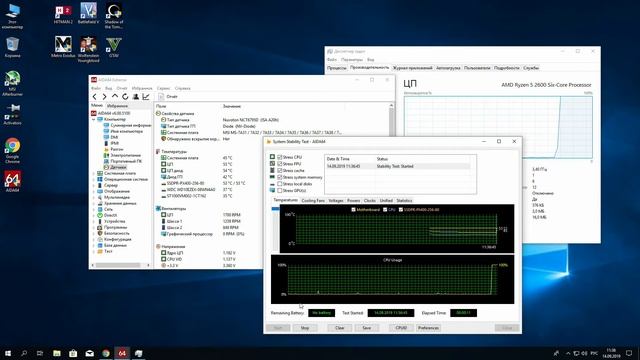
Task: Open the Microsoft Store taskbar icon
Action: pos(73,353)
